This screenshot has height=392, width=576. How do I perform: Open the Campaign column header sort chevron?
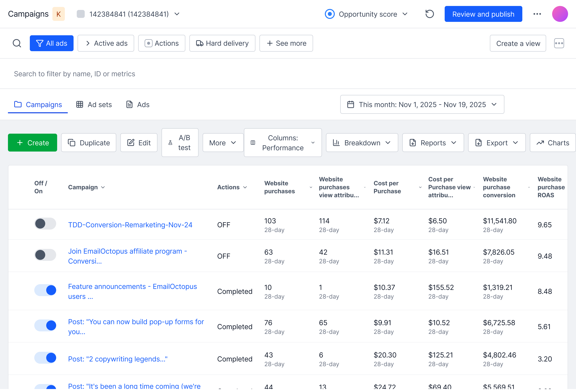[103, 187]
